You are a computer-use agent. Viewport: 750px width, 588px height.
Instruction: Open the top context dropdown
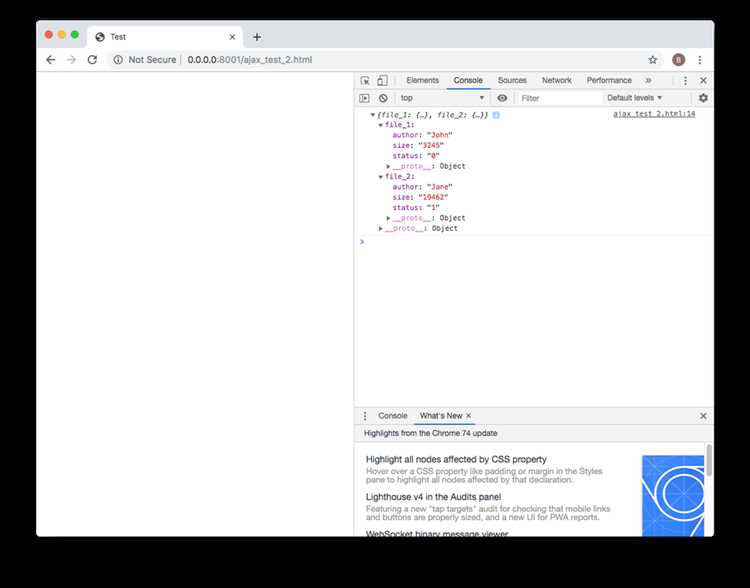click(x=442, y=98)
